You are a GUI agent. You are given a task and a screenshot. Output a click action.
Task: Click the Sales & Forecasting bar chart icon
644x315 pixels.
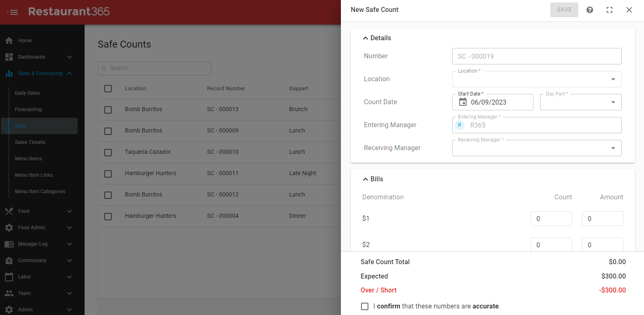(x=9, y=73)
